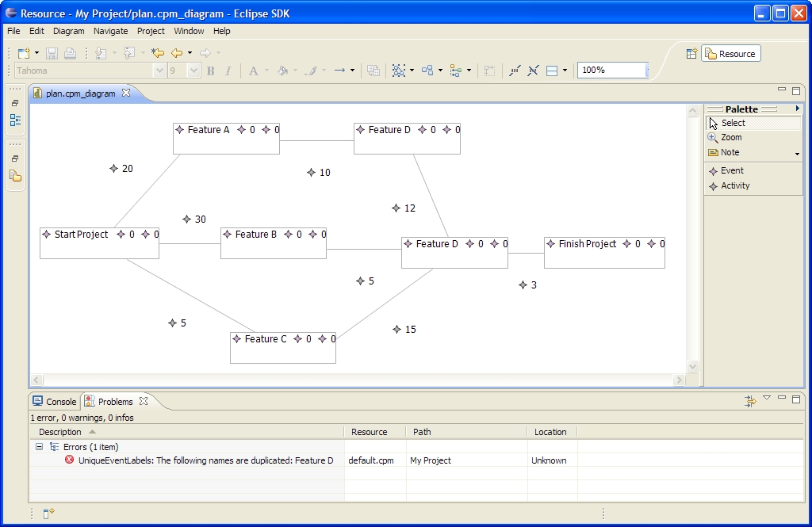Select the plan.cpm_diagram editor tab
812x527 pixels.
pos(80,94)
